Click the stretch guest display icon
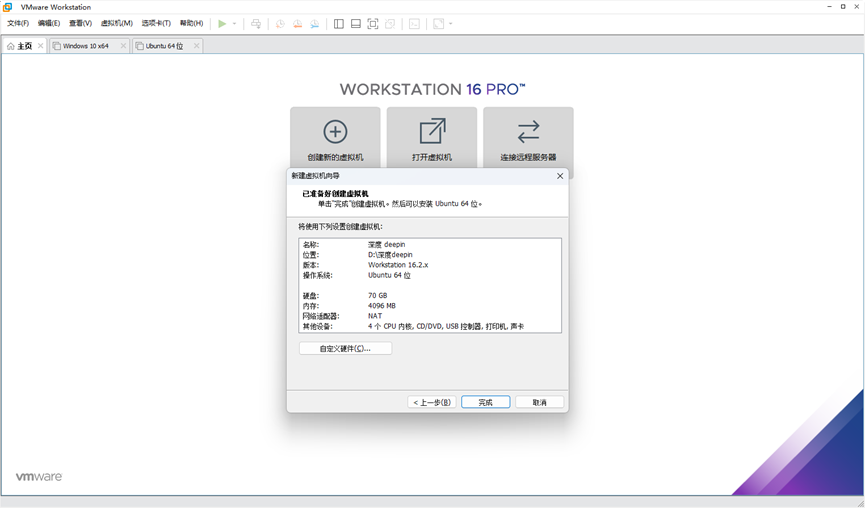 [x=439, y=24]
